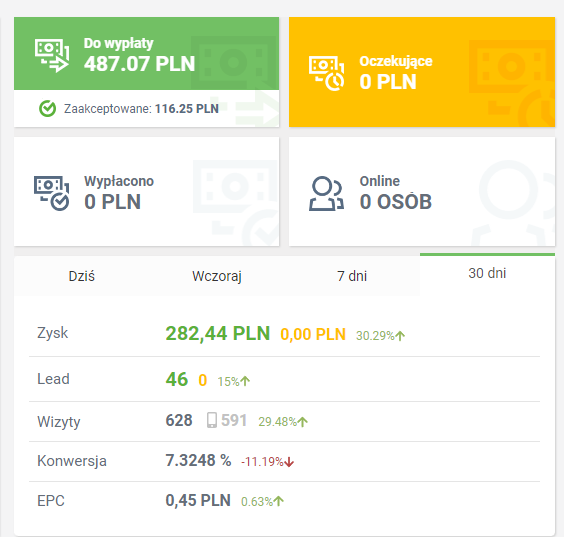Click the up arrow next to 15% Lead

click(x=245, y=381)
